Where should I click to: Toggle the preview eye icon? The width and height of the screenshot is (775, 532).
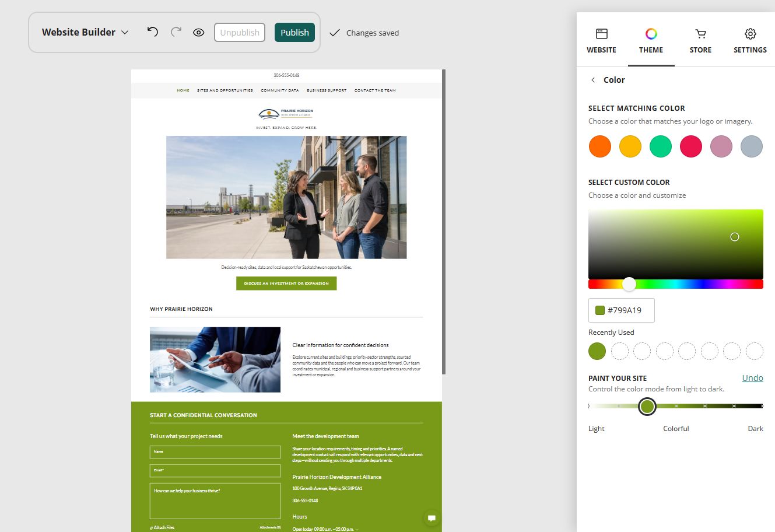[199, 33]
